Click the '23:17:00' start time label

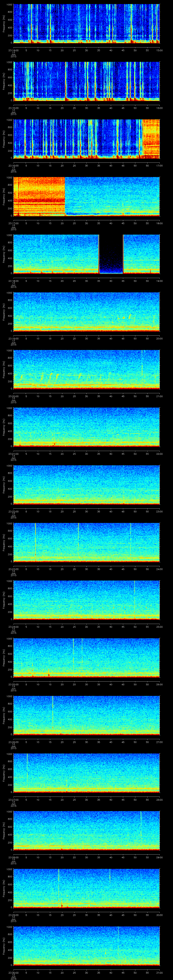pyautogui.click(x=13, y=223)
